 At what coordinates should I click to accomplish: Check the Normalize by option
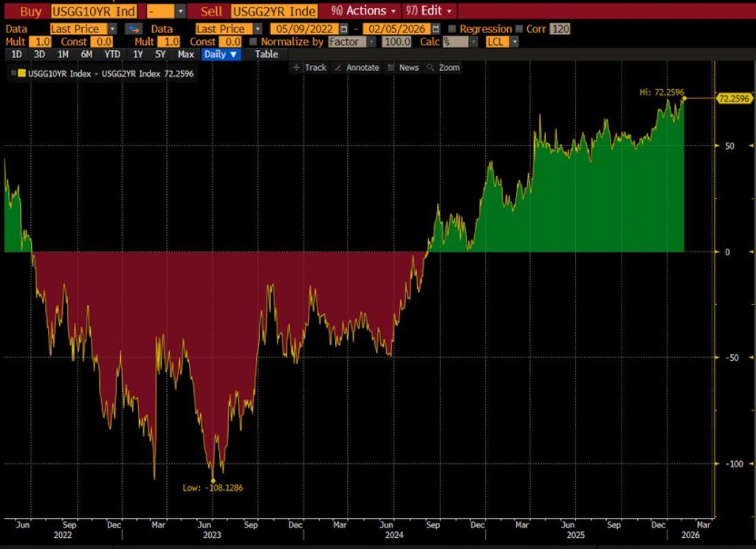(x=254, y=42)
